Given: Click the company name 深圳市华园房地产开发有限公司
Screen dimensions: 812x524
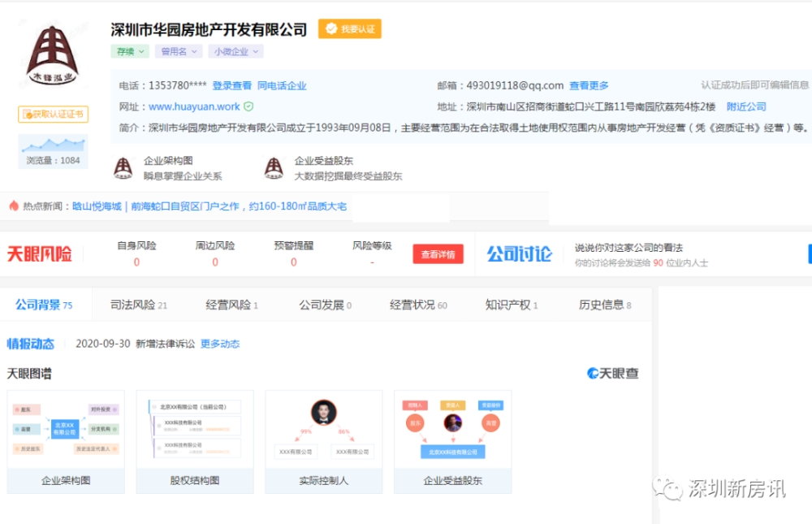Looking at the screenshot, I should click(x=209, y=29).
